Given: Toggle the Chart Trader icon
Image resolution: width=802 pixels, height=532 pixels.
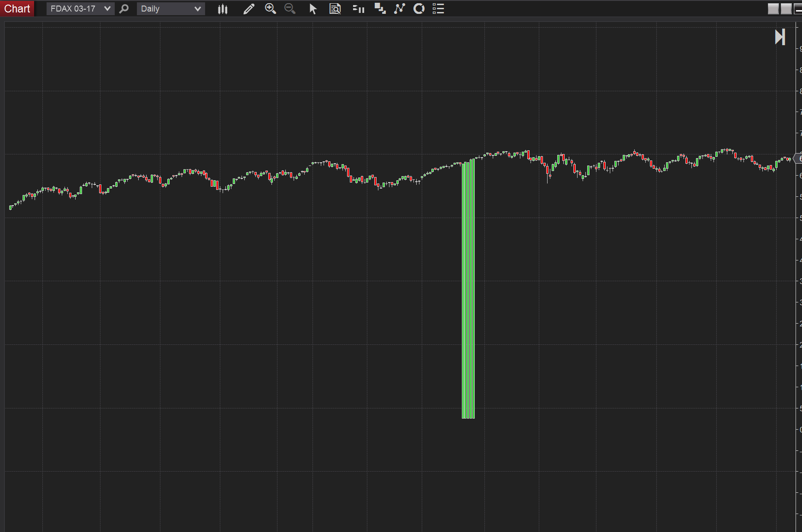Looking at the screenshot, I should pos(358,9).
